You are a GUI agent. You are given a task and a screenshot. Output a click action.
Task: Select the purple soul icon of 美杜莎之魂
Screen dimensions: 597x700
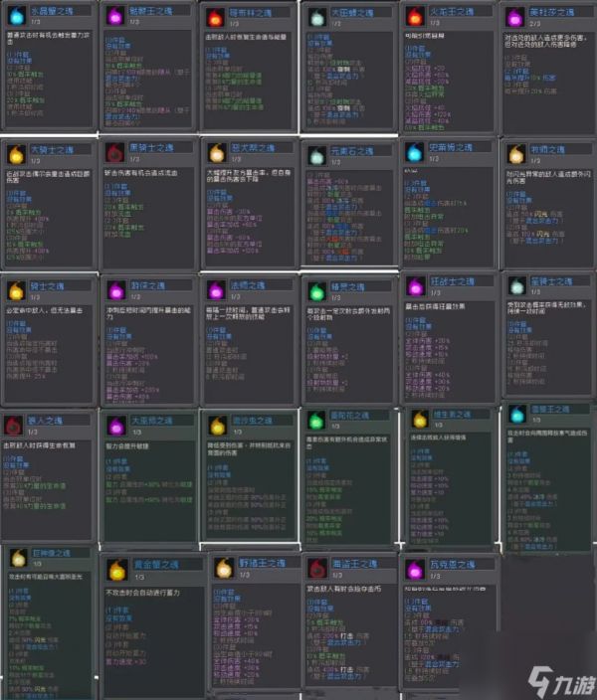514,17
